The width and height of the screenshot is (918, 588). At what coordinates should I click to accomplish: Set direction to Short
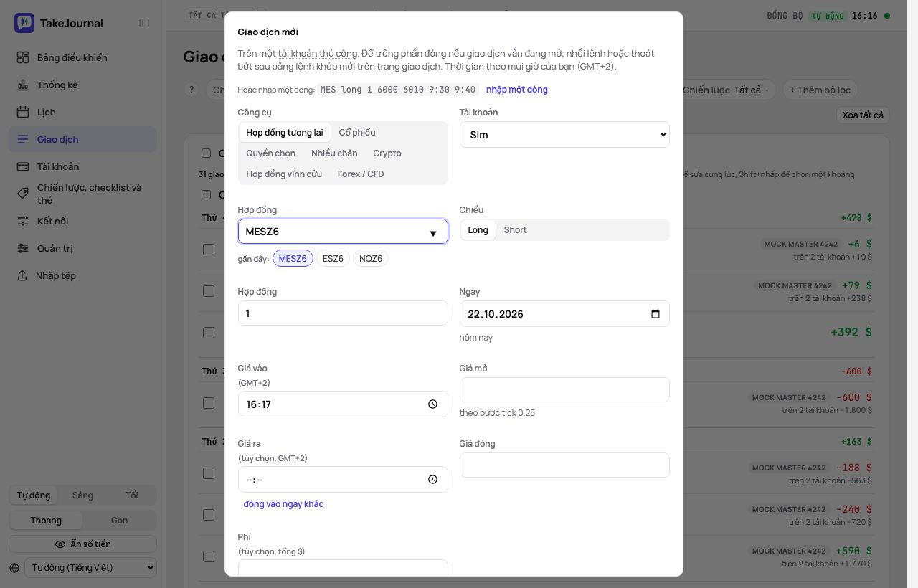pyautogui.click(x=515, y=230)
